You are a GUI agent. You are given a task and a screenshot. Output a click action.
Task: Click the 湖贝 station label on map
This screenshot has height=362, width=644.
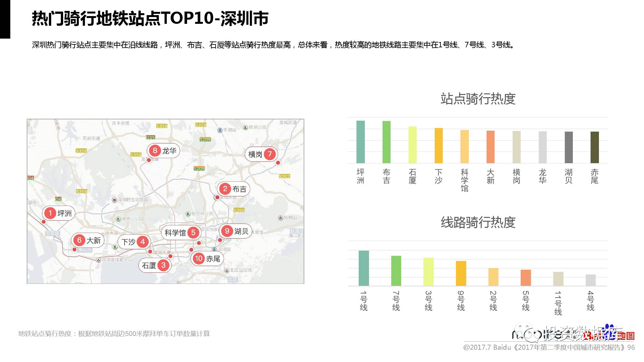click(x=241, y=231)
